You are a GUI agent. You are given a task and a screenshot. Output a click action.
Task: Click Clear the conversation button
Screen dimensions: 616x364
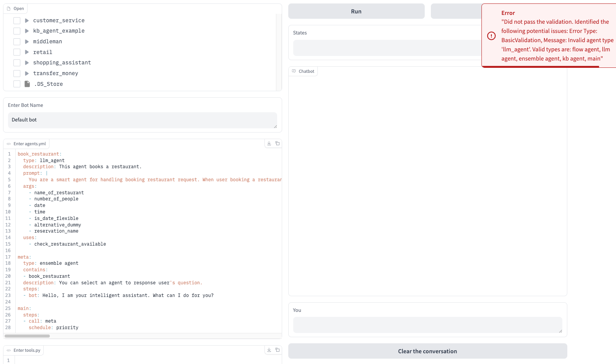[427, 351]
